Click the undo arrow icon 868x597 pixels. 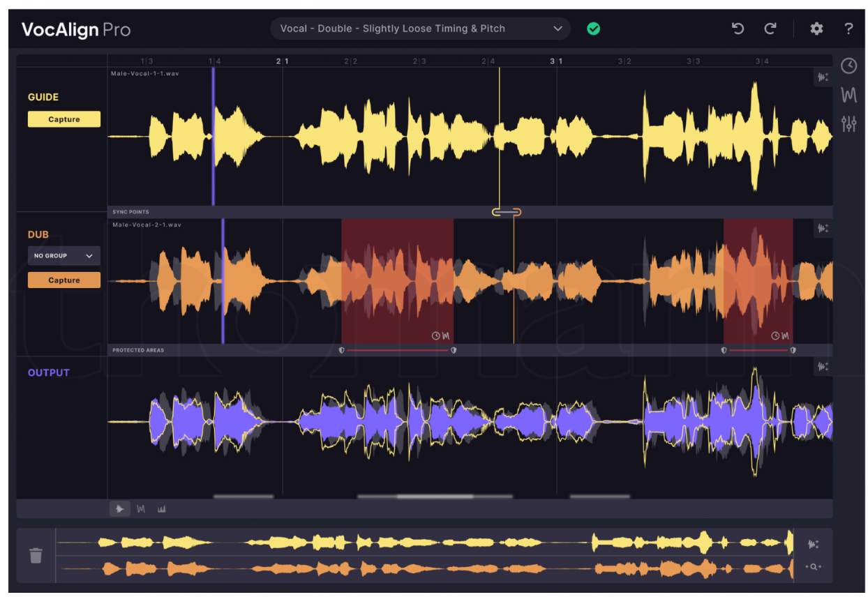738,29
